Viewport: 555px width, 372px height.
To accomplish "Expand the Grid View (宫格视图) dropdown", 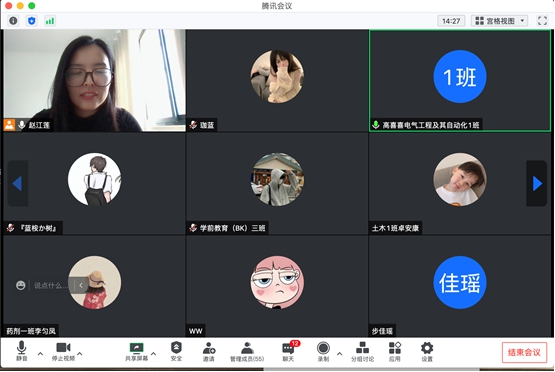I will [499, 21].
